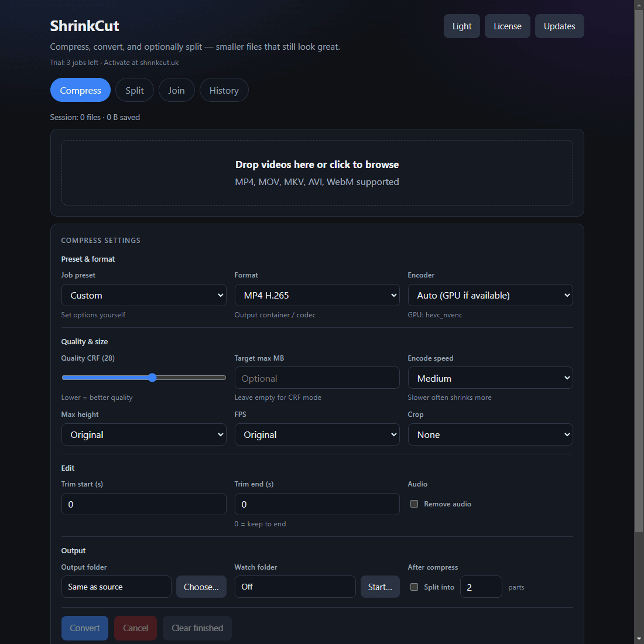Select the Compress tab
The width and height of the screenshot is (644, 644).
coord(81,90)
